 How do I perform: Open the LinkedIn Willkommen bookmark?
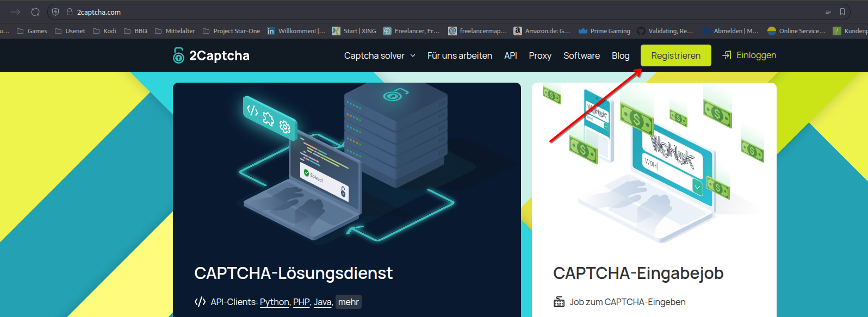tap(296, 31)
